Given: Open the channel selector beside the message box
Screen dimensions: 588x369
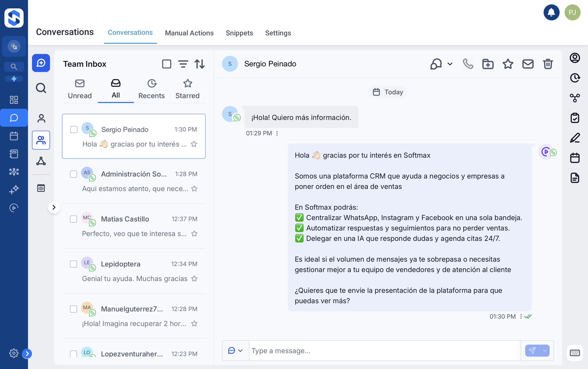Looking at the screenshot, I should [235, 351].
